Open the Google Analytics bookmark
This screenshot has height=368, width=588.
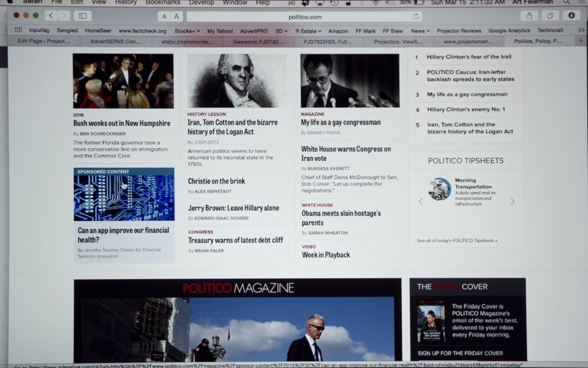coord(509,31)
